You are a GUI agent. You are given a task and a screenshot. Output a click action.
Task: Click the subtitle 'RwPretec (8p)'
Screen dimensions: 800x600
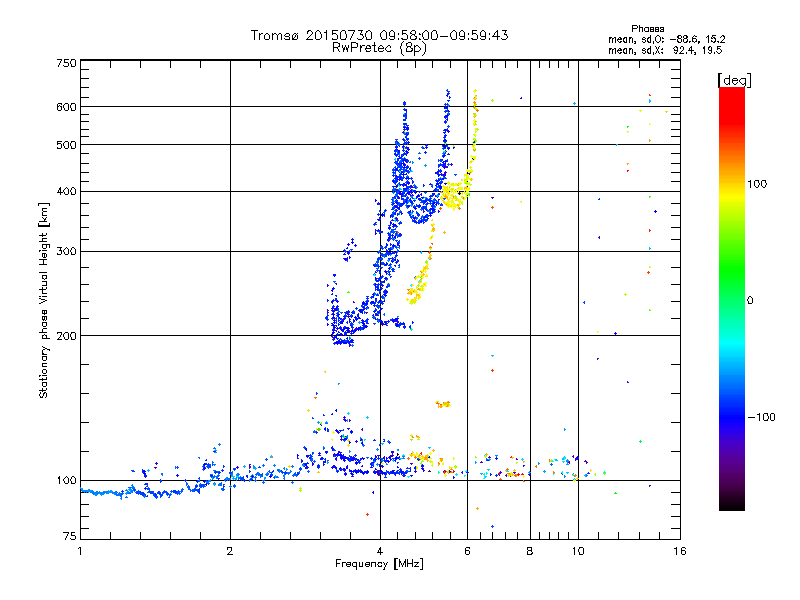click(x=379, y=48)
